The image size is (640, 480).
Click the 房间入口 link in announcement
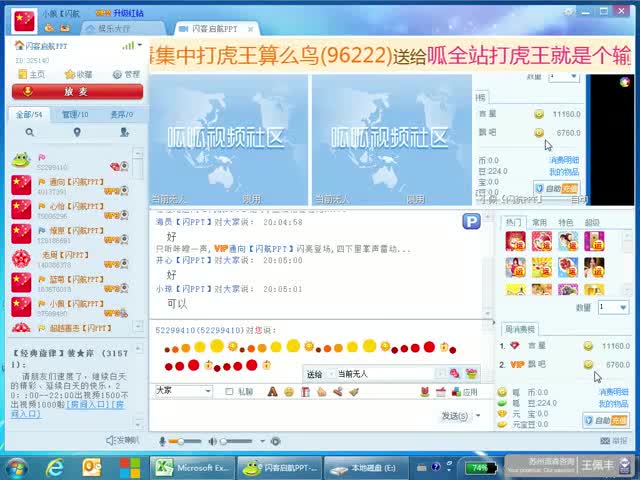coord(88,404)
